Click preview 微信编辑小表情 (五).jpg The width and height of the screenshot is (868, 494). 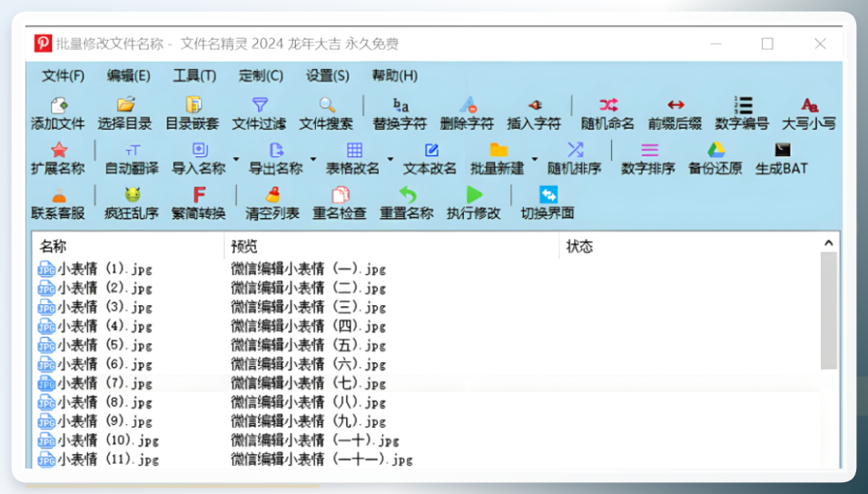[x=309, y=346]
